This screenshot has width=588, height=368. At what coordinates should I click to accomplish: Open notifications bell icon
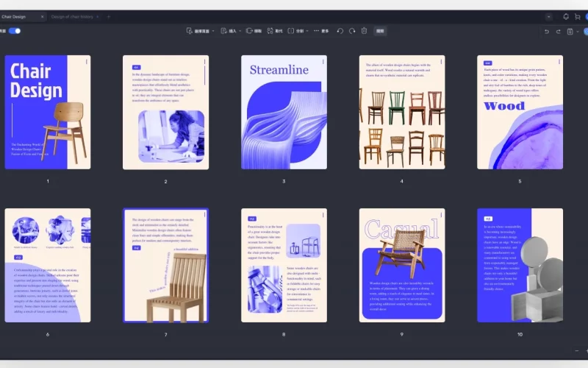click(x=566, y=16)
